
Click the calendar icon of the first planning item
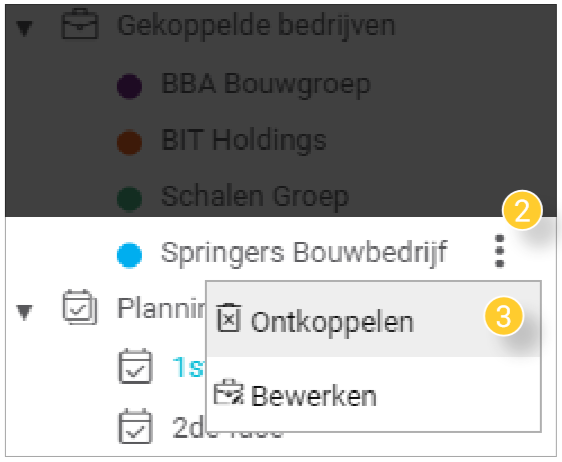135,366
